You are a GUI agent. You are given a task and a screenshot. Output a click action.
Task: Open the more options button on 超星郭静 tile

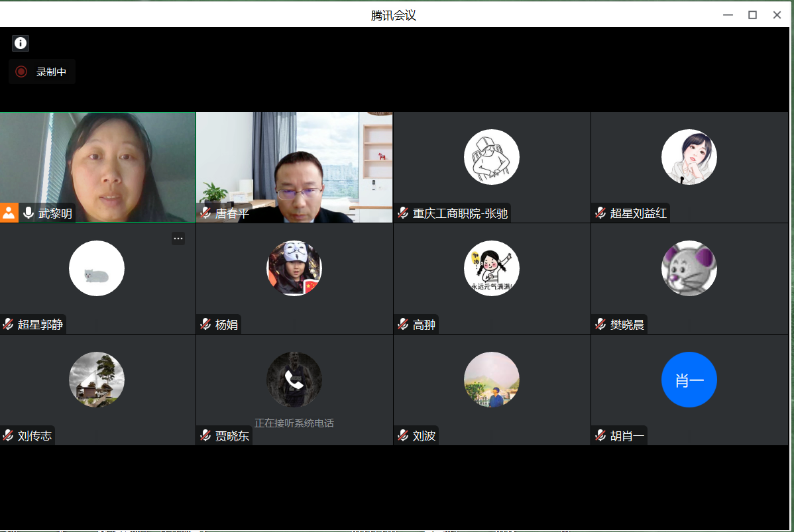tap(178, 239)
